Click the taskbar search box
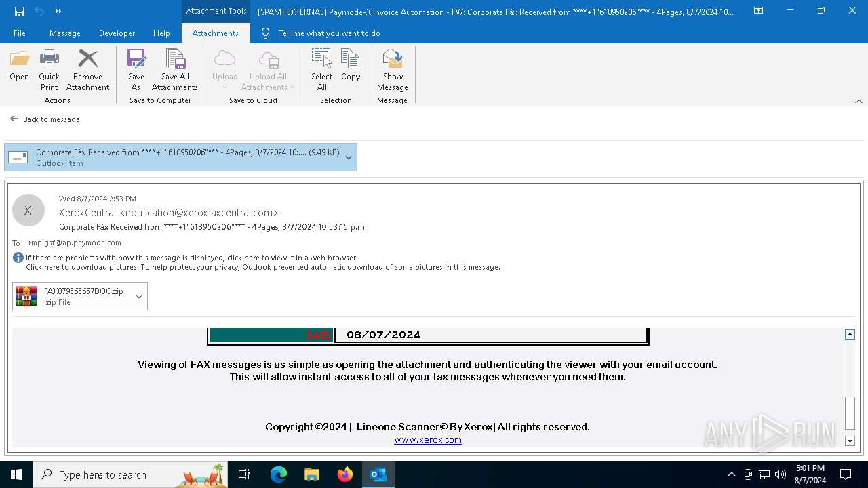 pyautogui.click(x=130, y=474)
